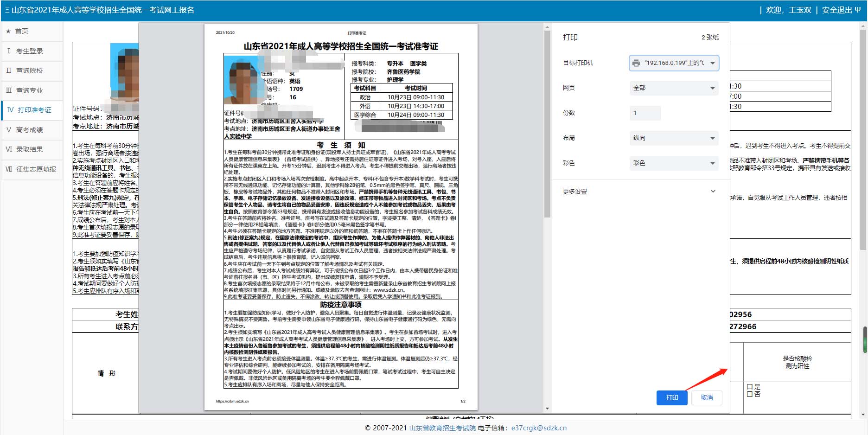The image size is (868, 435).
Task: Open the 布局 layout dropdown showing 纵向
Action: 674,138
